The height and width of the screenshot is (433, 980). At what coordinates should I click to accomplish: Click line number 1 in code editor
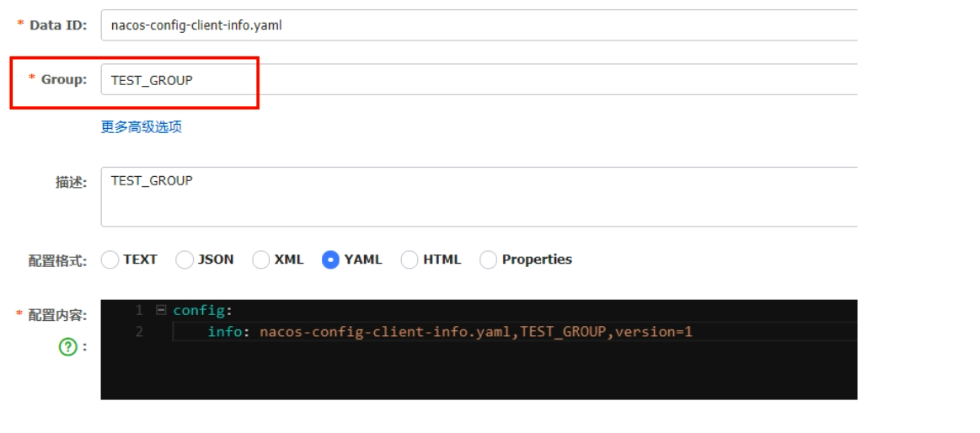pos(139,311)
